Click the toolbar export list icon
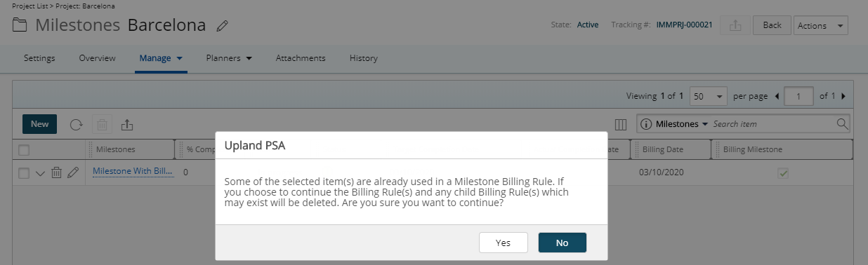868x265 pixels. [127, 125]
